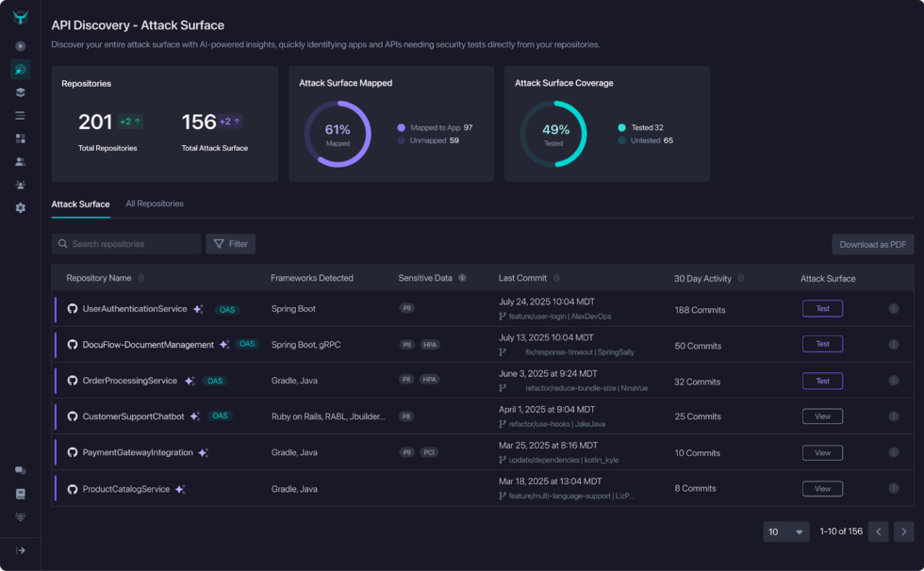Screen dimensions: 924x571
Task: Click the Download as PDF button
Action: [872, 243]
